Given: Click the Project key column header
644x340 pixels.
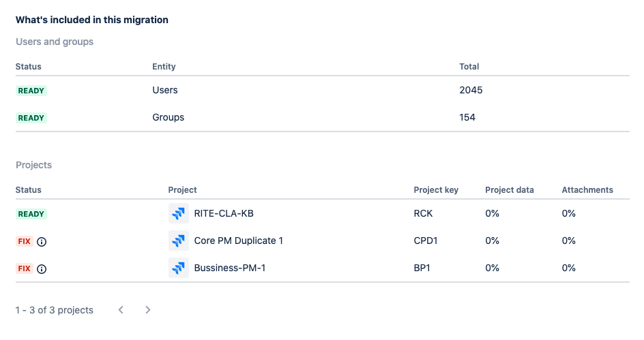Looking at the screenshot, I should [436, 190].
